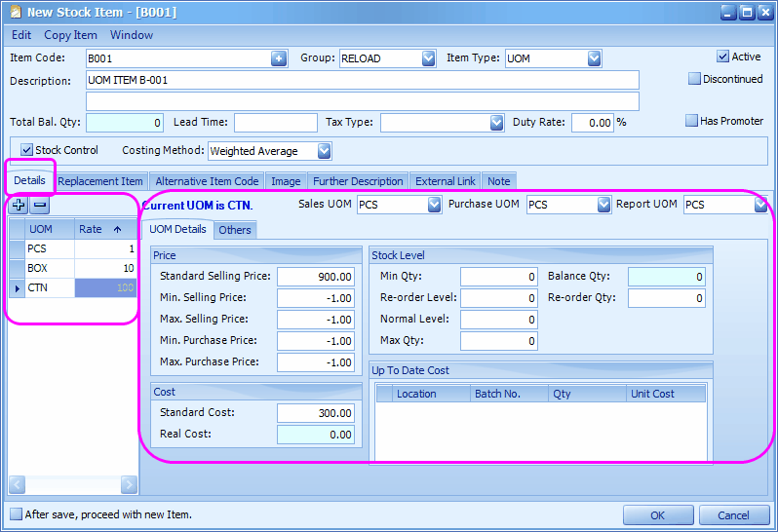Click the Cancel button
Viewport: 778px width, 532px height.
[x=733, y=515]
